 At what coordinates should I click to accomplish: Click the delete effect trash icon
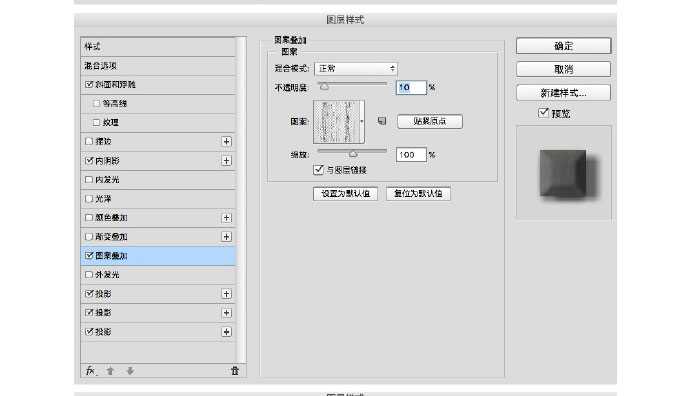pyautogui.click(x=235, y=371)
